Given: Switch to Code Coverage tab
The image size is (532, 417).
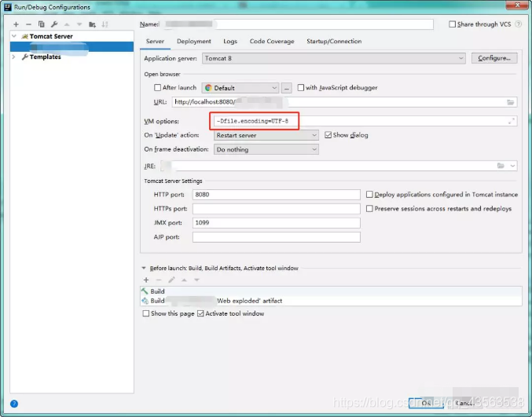Looking at the screenshot, I should coord(272,42).
